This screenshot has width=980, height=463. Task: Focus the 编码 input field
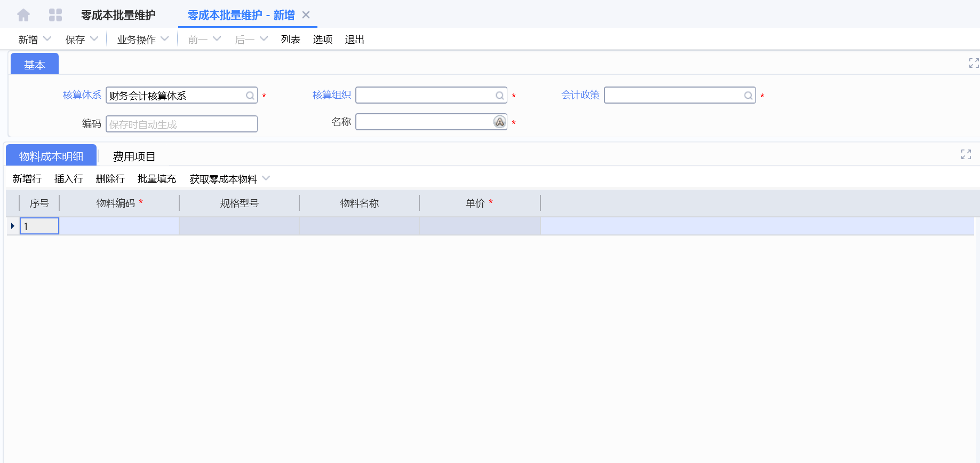[x=182, y=124]
